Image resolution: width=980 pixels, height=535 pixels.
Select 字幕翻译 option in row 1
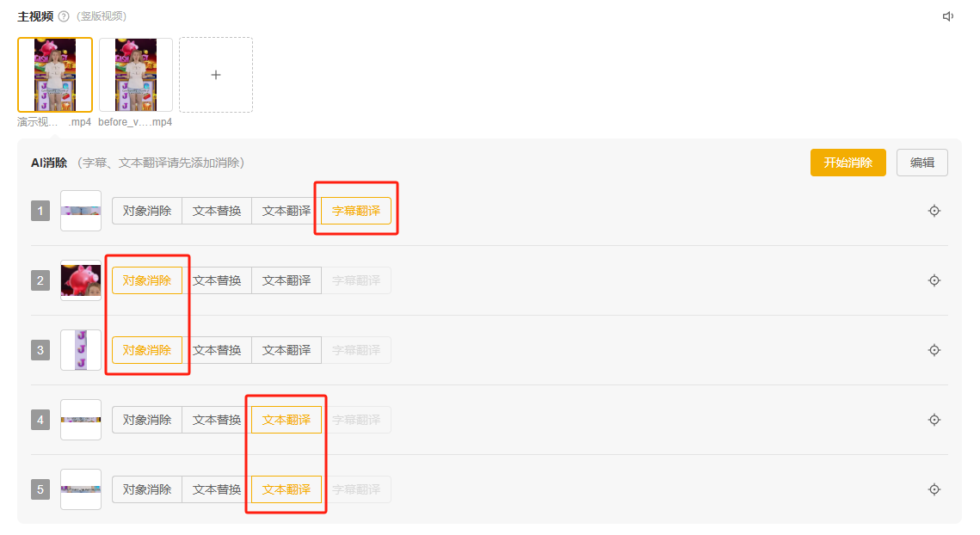point(355,211)
